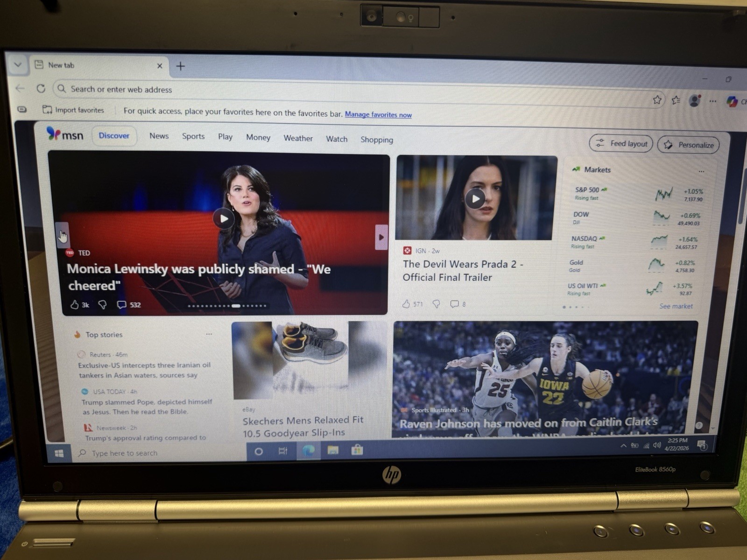Open the NASDAQ market row

pyautogui.click(x=634, y=242)
